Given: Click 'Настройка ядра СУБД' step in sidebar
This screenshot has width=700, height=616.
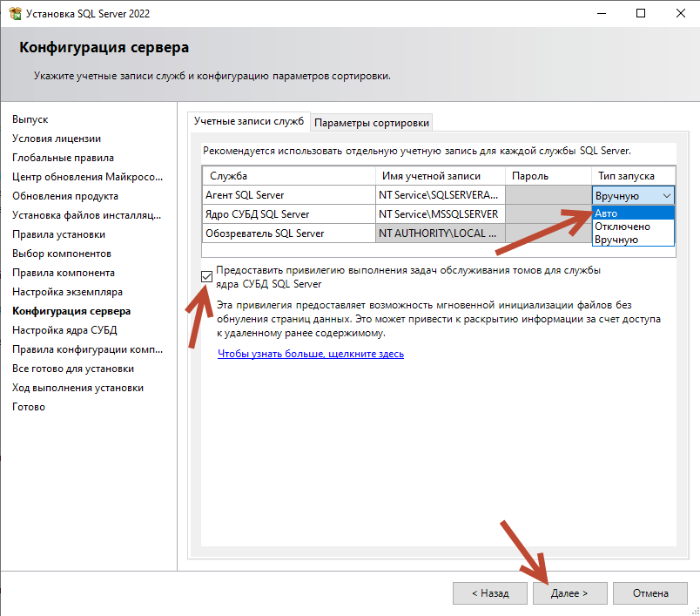Looking at the screenshot, I should tap(64, 330).
